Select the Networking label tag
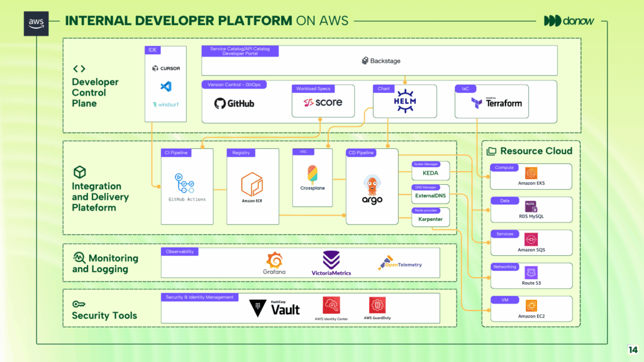 tap(505, 266)
